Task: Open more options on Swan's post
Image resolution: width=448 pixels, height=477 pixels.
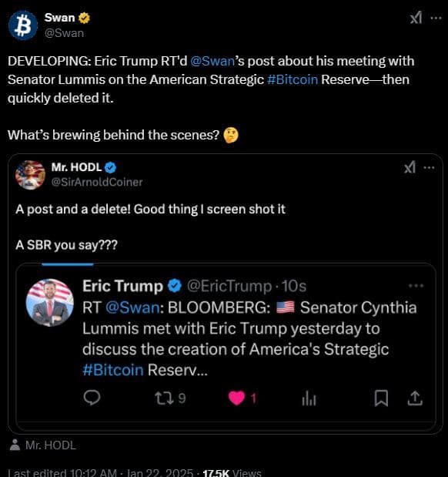Action: click(436, 18)
